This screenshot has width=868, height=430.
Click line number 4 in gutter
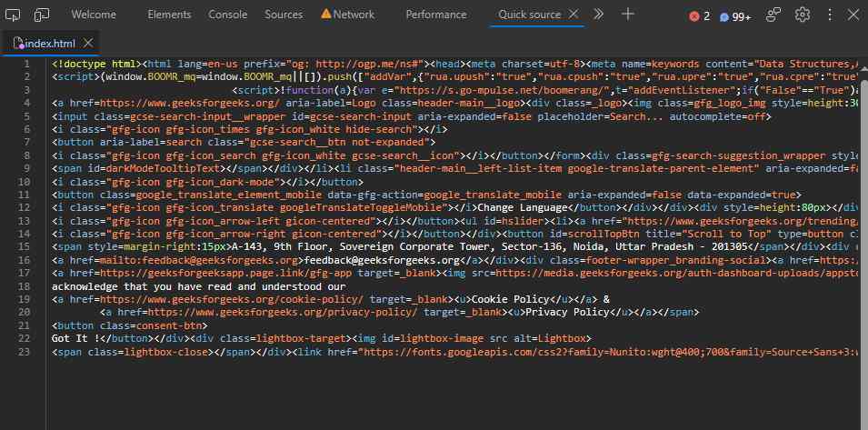click(26, 104)
